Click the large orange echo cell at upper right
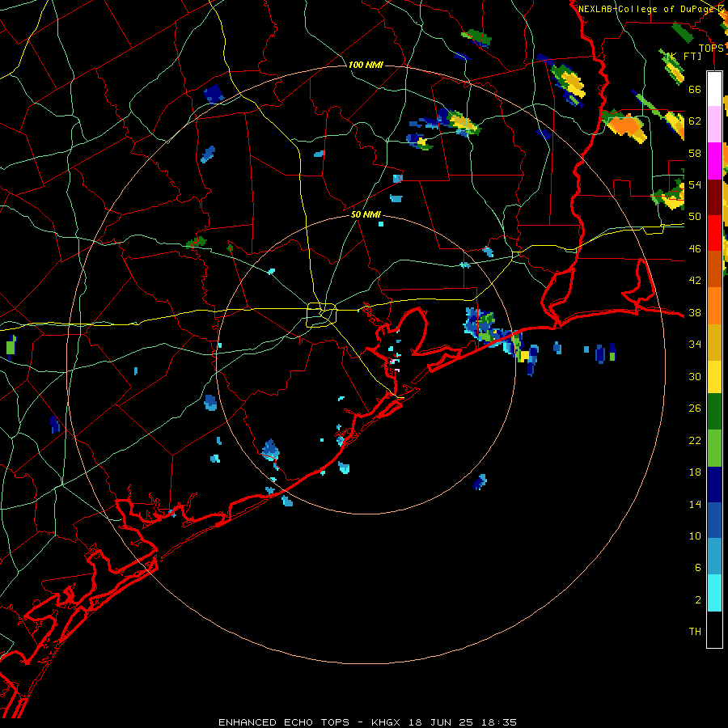 (x=626, y=126)
